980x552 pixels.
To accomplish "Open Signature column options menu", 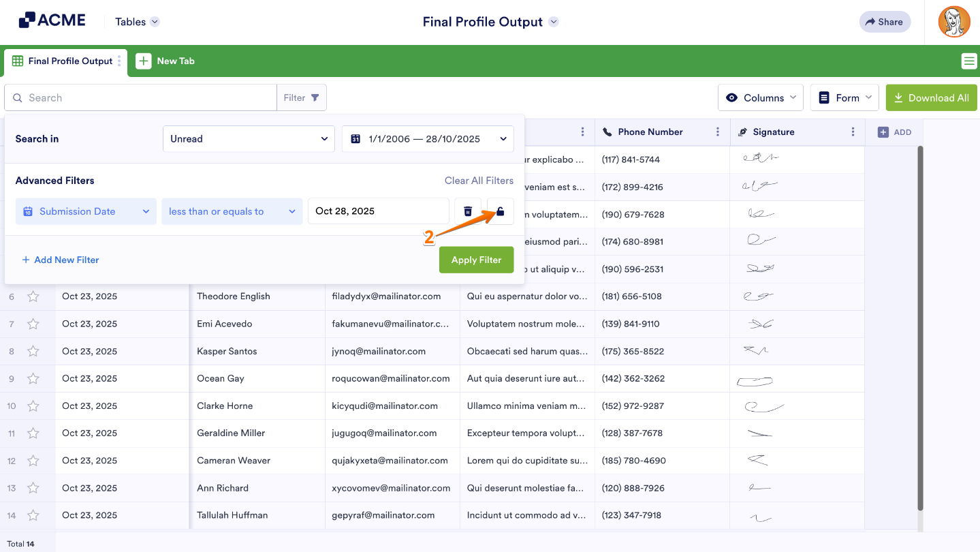I will tap(853, 132).
